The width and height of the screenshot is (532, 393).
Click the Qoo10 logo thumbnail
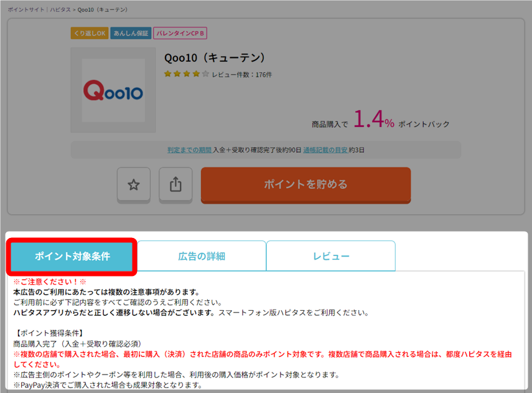point(113,90)
